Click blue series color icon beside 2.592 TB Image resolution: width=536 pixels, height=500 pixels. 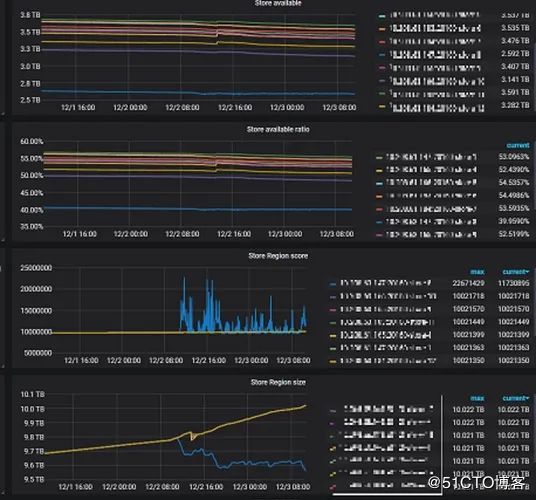pos(382,55)
